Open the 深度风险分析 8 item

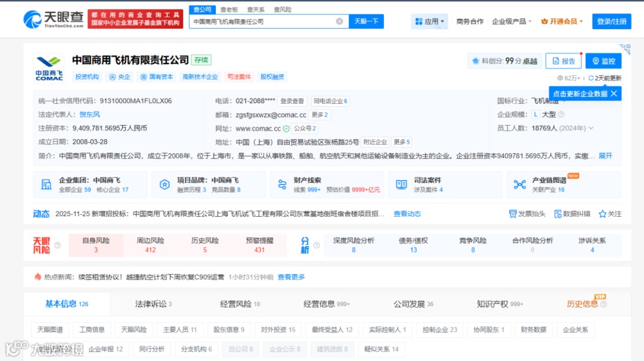tap(354, 245)
